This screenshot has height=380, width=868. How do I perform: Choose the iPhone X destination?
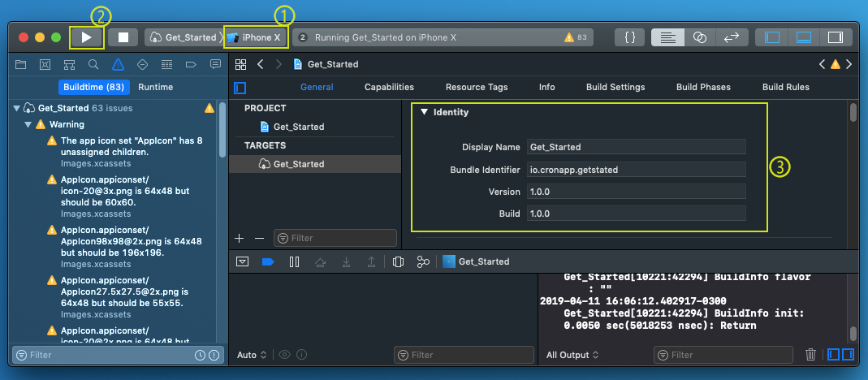pos(256,37)
